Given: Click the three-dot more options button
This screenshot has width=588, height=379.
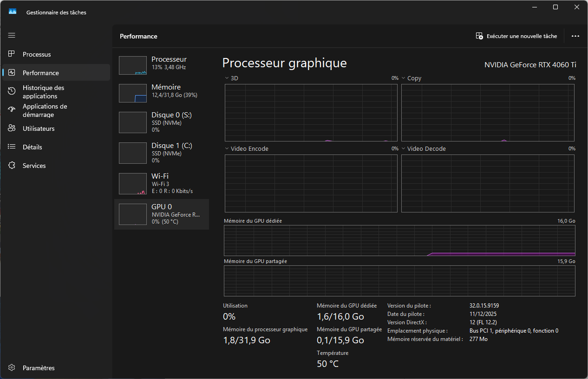Looking at the screenshot, I should (x=575, y=36).
